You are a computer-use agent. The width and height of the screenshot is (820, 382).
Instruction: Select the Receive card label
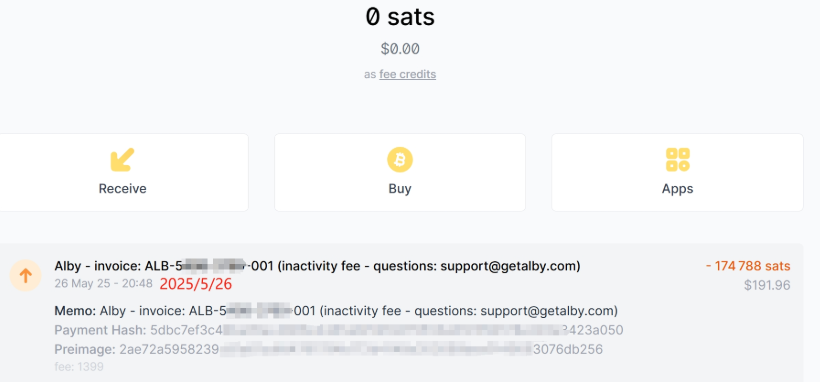point(122,188)
